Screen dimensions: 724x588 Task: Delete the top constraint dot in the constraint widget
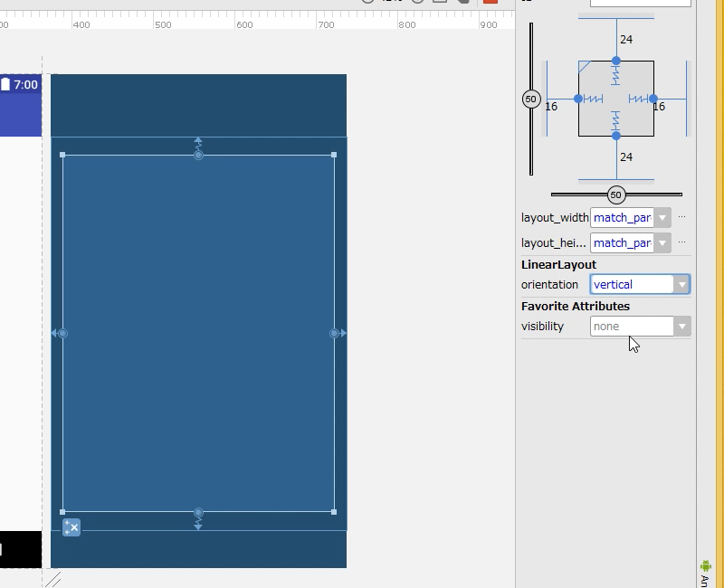(x=616, y=61)
